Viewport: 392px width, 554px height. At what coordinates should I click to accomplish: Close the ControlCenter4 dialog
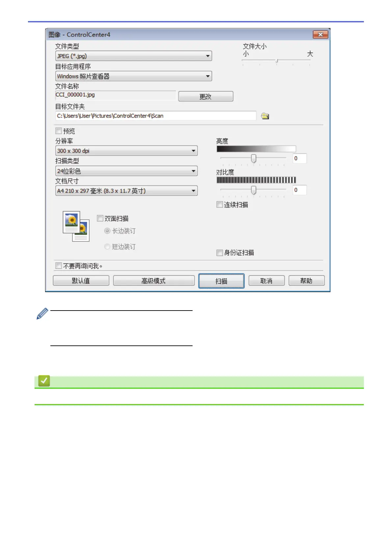[320, 35]
